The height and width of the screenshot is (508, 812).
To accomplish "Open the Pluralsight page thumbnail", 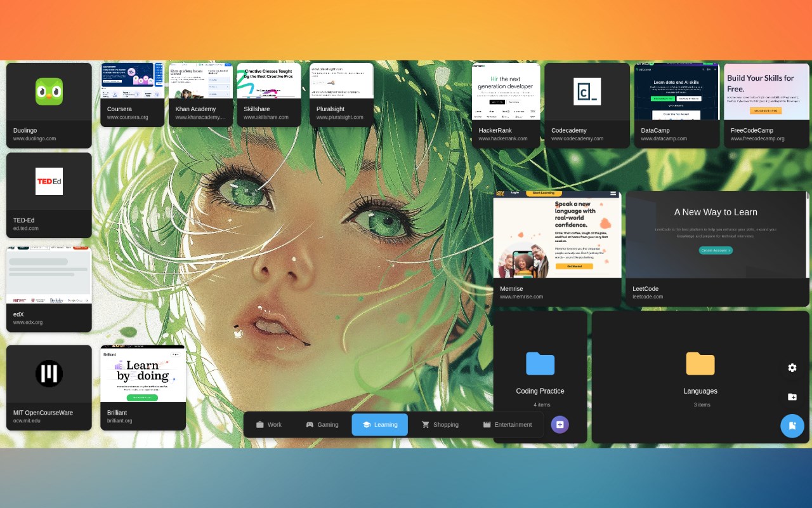I will coord(341,81).
